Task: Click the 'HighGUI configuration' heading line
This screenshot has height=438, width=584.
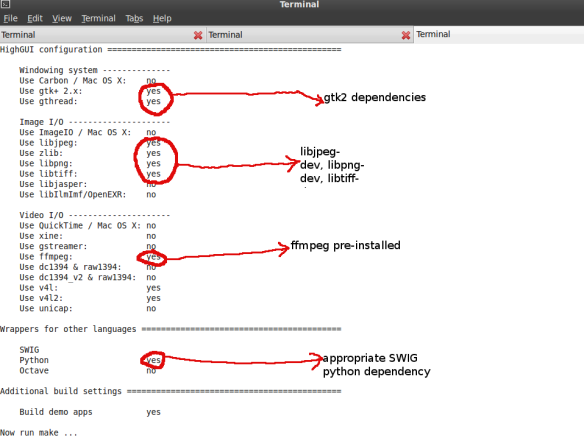Action: point(171,50)
